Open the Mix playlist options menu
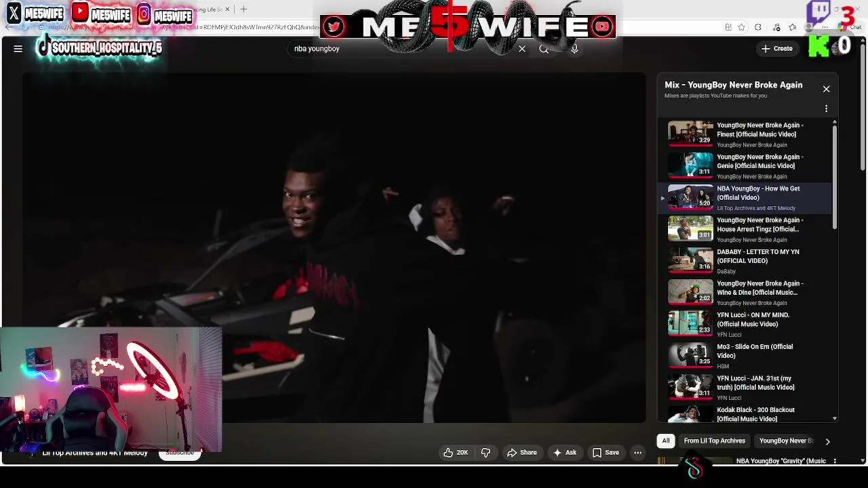 pyautogui.click(x=826, y=108)
